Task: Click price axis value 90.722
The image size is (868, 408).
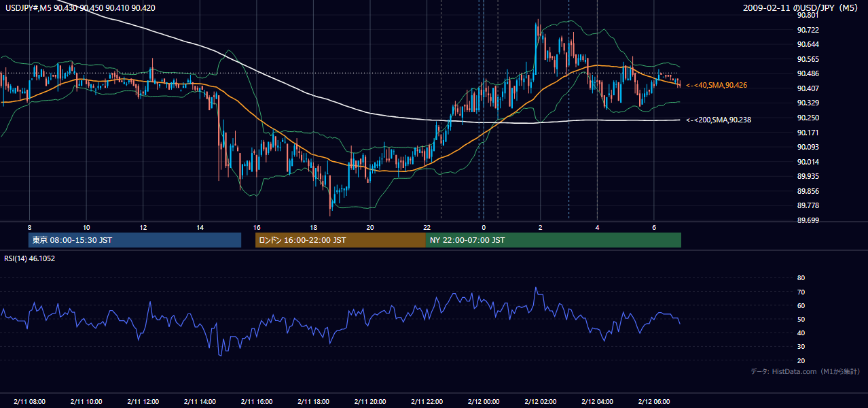Action: coord(808,30)
